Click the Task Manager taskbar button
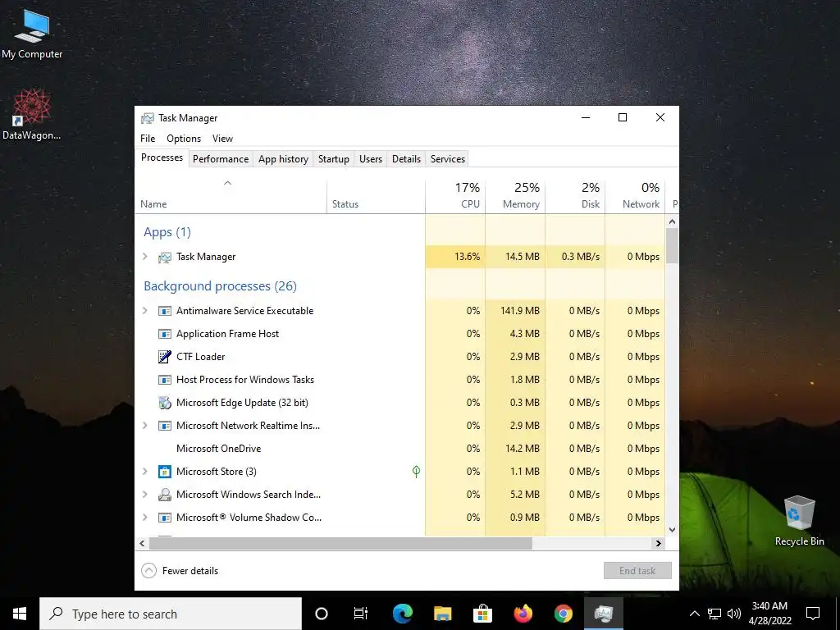 coord(603,614)
